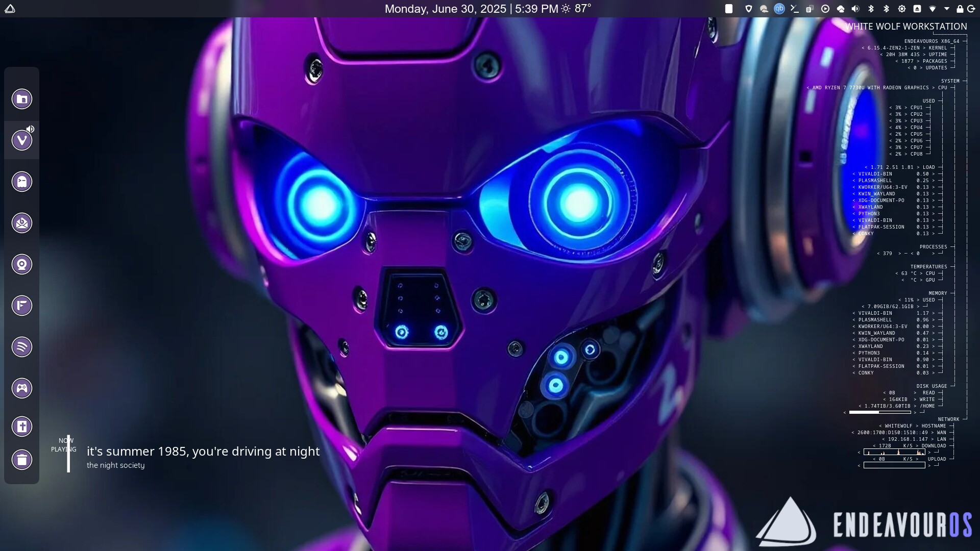This screenshot has height=551, width=980.
Task: Click the qBittorrent tray icon
Action: (779, 9)
